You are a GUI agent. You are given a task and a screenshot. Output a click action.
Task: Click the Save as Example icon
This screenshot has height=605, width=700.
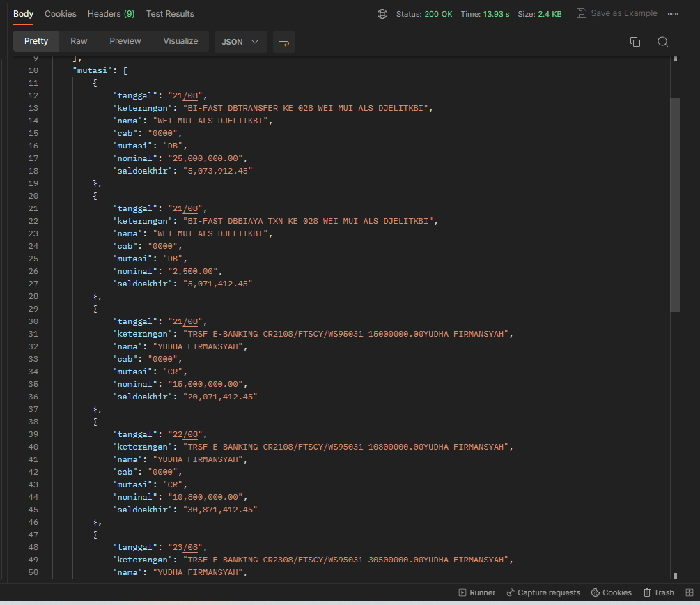582,14
